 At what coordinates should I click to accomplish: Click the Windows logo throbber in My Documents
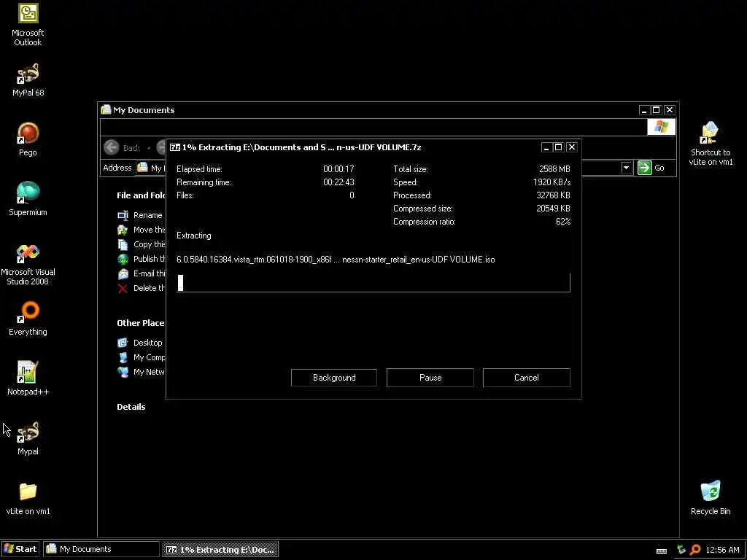tap(661, 127)
